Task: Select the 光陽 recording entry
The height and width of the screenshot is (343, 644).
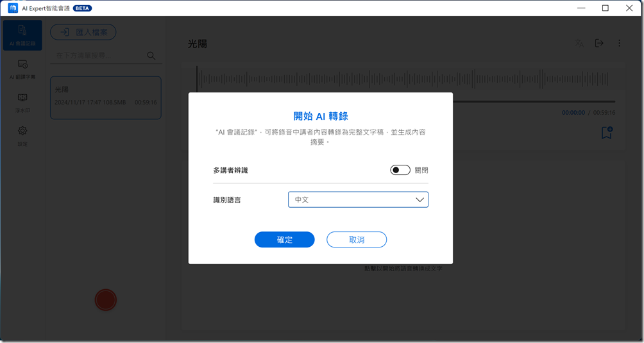Action: (106, 97)
